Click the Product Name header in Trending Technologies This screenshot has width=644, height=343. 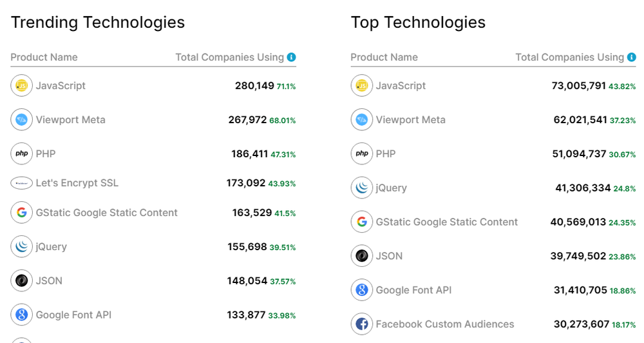44,57
